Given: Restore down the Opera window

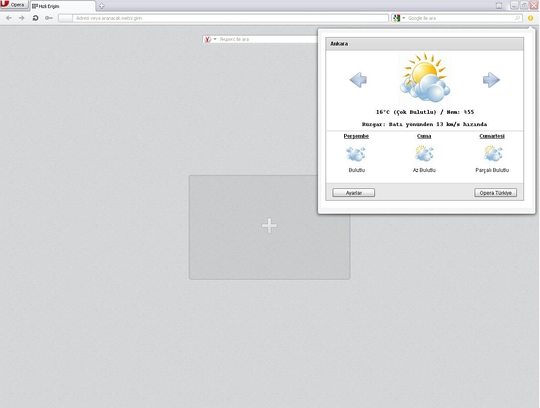Looking at the screenshot, I should [524, 5].
